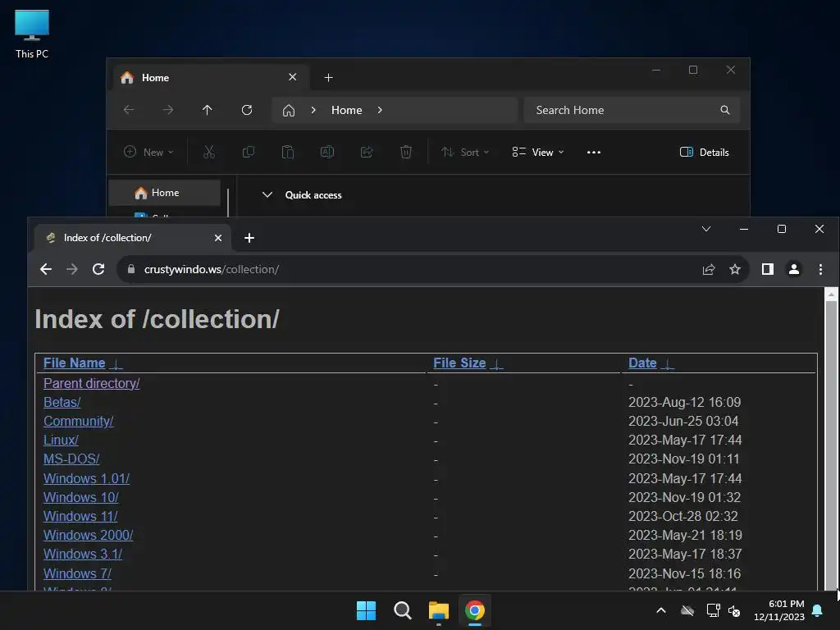Image resolution: width=840 pixels, height=630 pixels.
Task: Toggle the Details pane in Explorer
Action: click(x=704, y=152)
